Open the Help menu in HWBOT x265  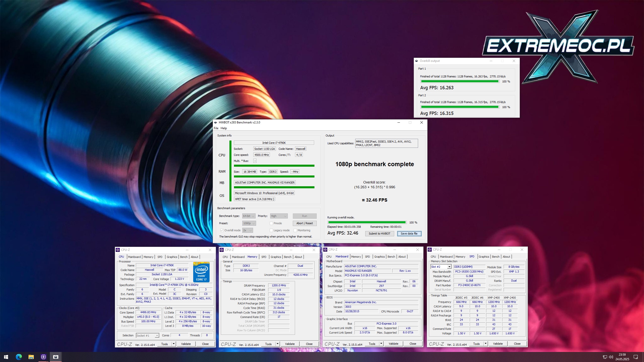point(224,128)
